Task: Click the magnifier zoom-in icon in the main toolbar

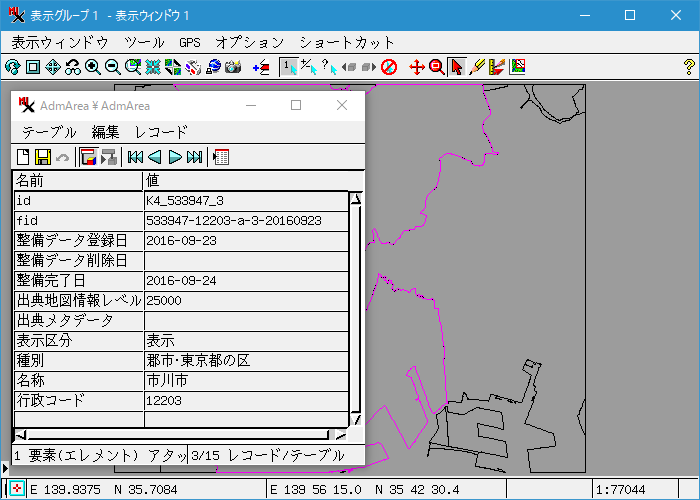Action: (x=92, y=67)
